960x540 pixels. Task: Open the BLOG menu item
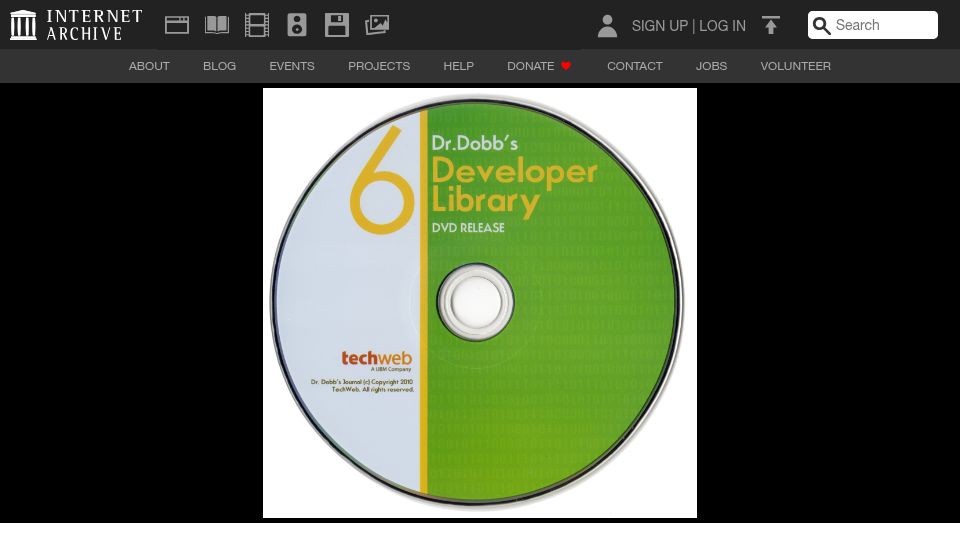pyautogui.click(x=219, y=66)
